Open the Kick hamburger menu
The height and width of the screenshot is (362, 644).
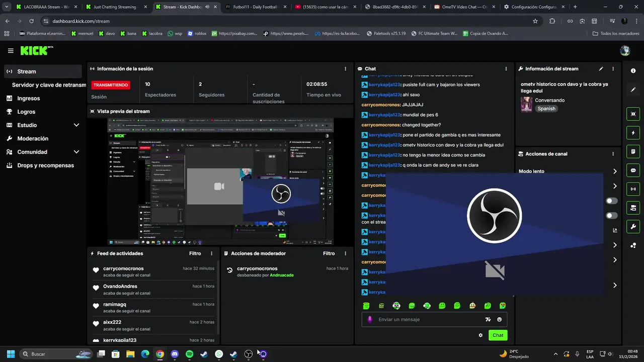(x=11, y=51)
